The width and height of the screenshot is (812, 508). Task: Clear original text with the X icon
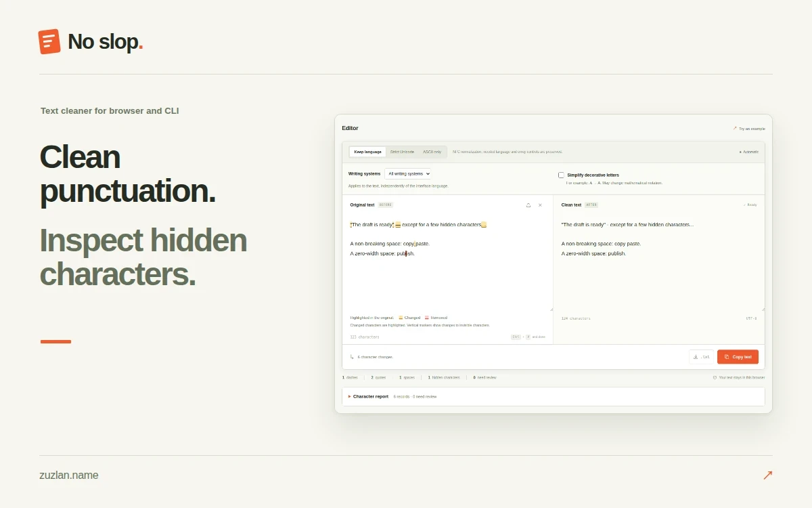pos(540,205)
